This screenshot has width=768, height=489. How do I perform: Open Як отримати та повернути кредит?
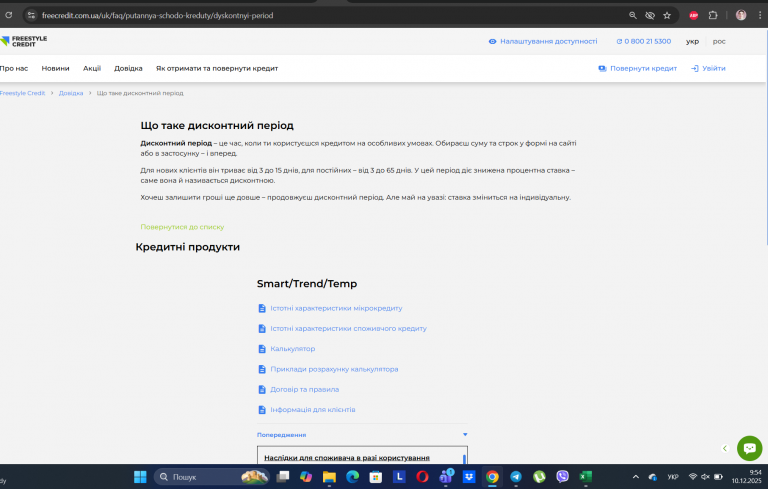pos(217,68)
